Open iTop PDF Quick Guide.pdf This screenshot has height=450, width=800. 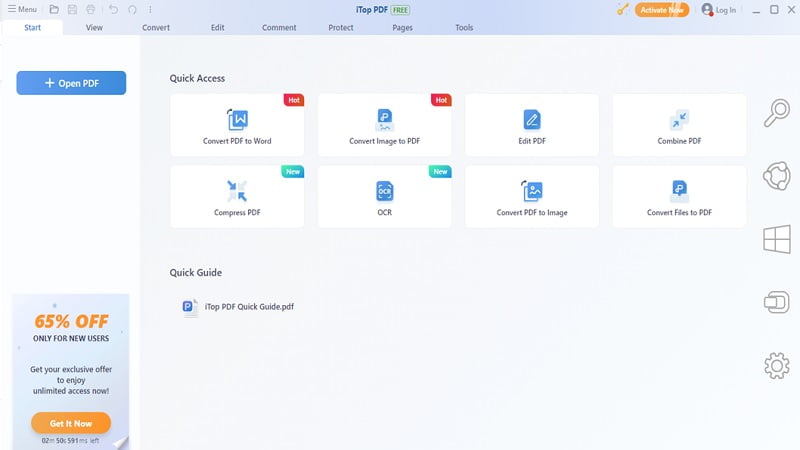[x=249, y=307]
